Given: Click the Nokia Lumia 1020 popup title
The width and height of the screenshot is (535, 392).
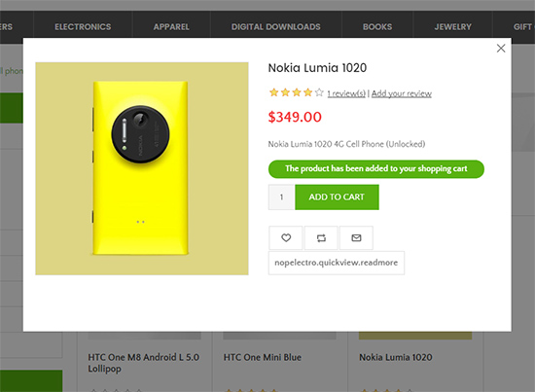Looking at the screenshot, I should (317, 68).
